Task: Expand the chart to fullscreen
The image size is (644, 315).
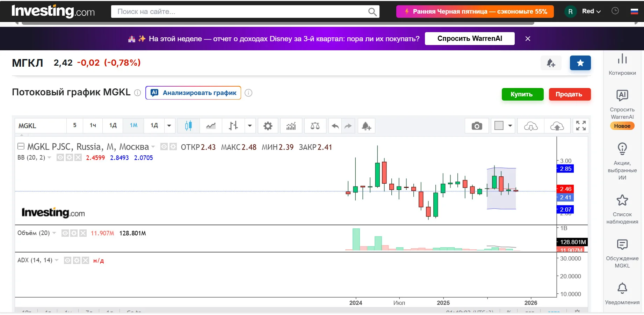Action: pyautogui.click(x=581, y=126)
